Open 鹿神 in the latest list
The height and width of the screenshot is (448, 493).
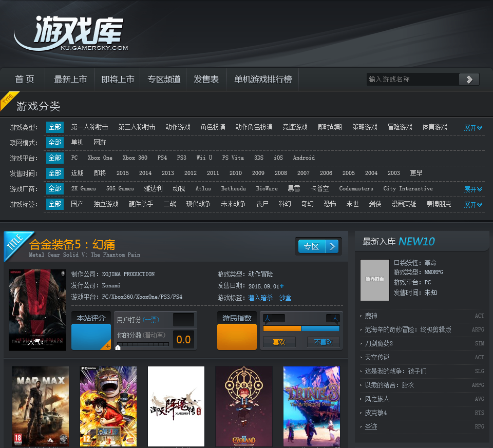pos(371,316)
